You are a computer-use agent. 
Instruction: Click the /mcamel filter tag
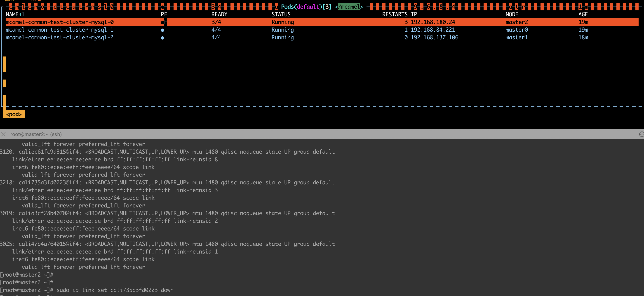click(x=349, y=7)
